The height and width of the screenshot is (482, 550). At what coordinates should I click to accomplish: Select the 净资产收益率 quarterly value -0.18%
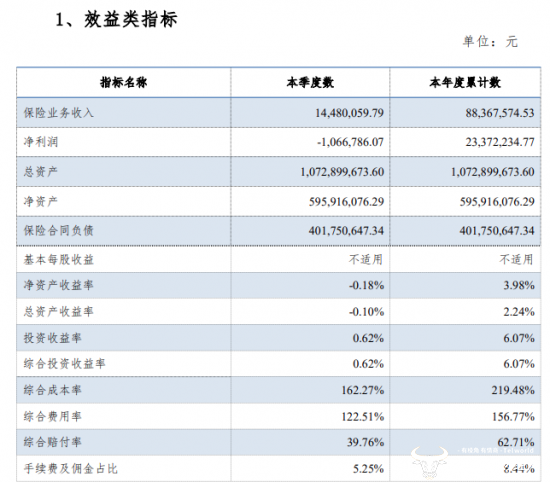[366, 285]
